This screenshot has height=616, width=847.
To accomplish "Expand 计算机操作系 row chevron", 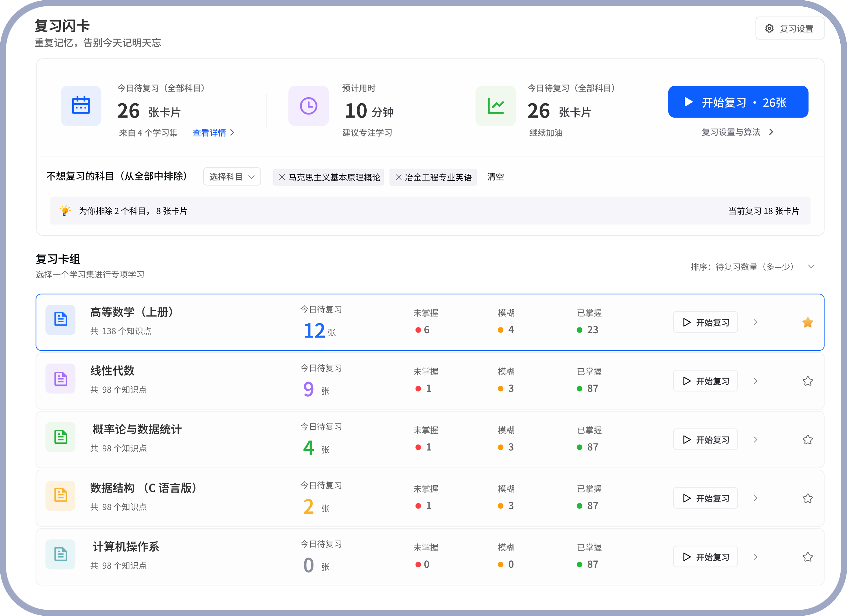I will tap(755, 557).
